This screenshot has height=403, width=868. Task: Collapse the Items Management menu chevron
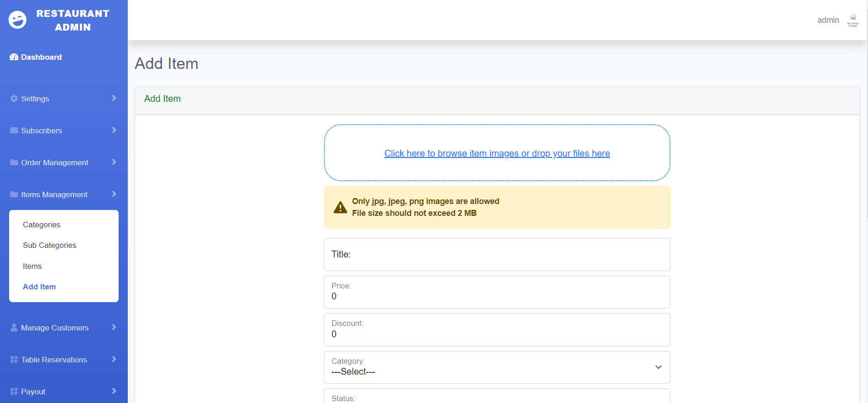click(114, 194)
